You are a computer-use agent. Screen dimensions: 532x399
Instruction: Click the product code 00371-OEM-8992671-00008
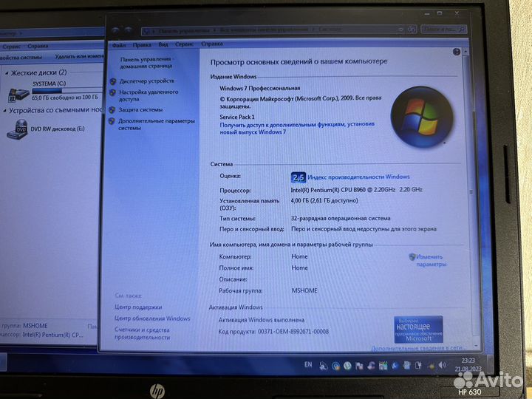tap(293, 332)
